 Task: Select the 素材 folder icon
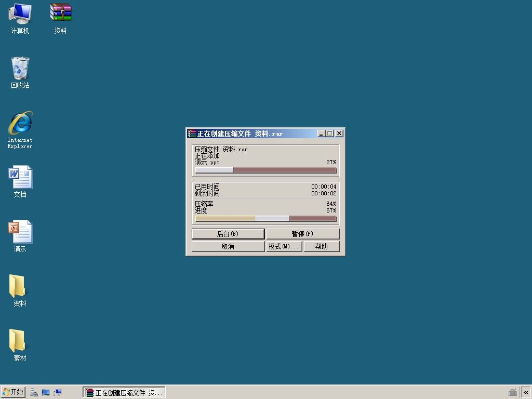click(x=20, y=345)
